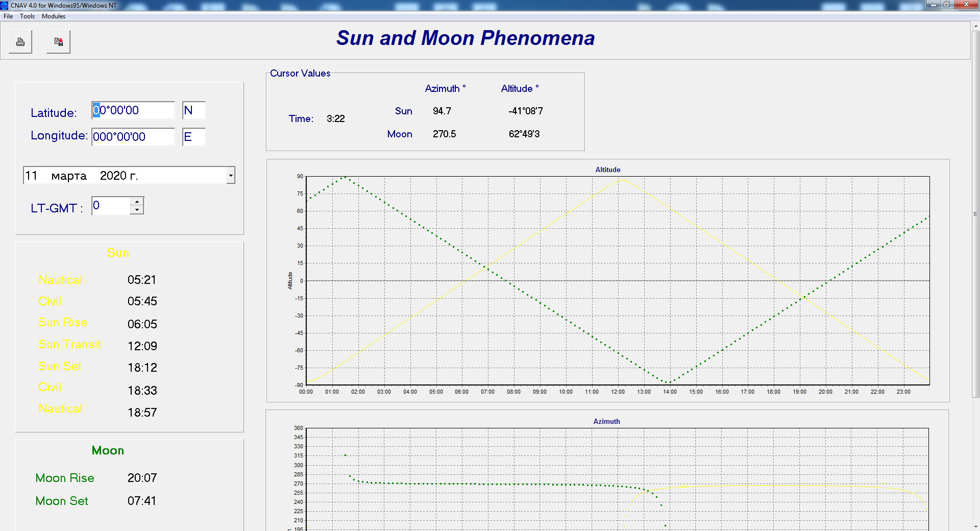Click the E longitude hemisphere box
This screenshot has height=531, width=980.
pyautogui.click(x=193, y=137)
